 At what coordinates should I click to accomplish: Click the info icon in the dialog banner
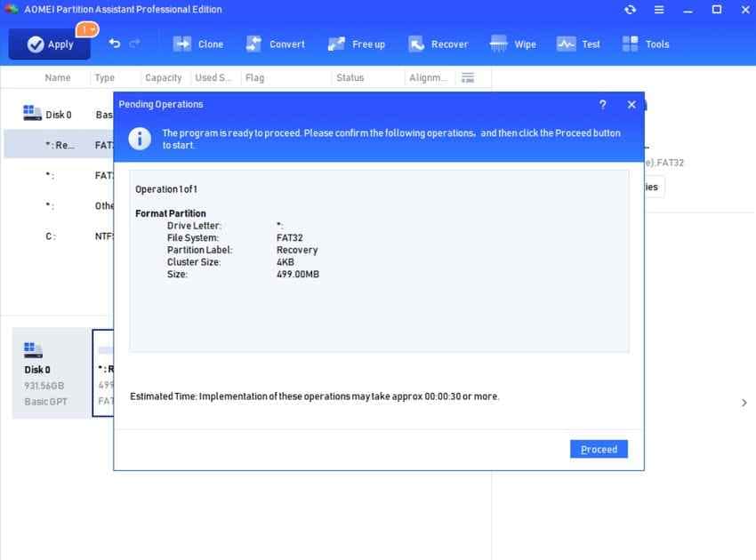pyautogui.click(x=140, y=139)
